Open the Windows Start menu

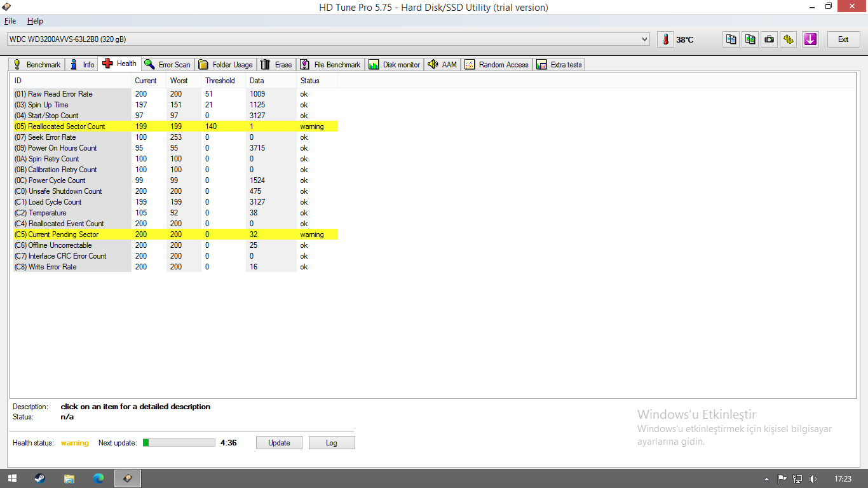tap(13, 478)
